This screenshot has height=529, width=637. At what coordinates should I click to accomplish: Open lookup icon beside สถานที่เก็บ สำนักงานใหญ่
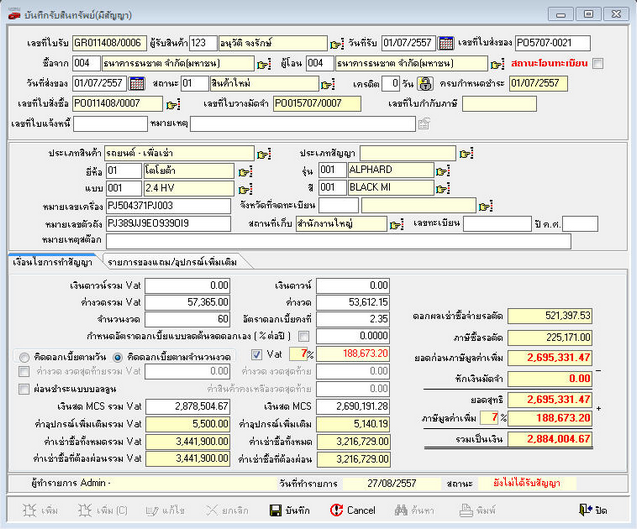click(396, 224)
